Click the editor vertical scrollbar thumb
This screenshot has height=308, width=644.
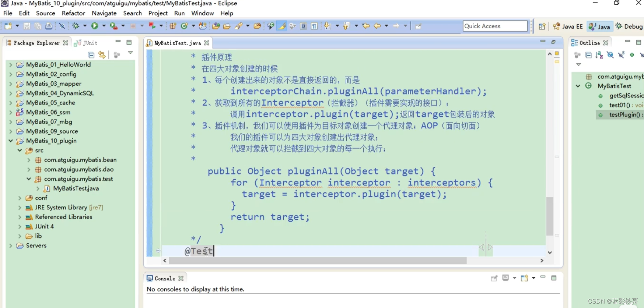point(550,216)
